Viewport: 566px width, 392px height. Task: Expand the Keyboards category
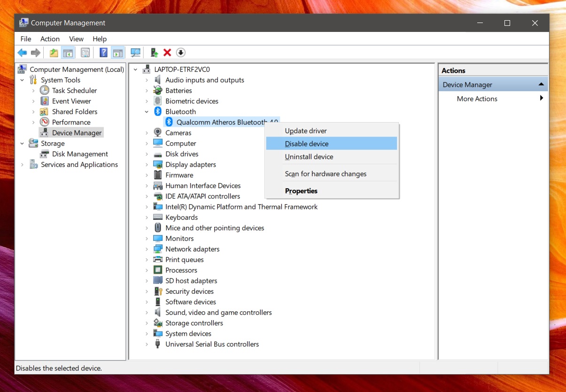coord(147,217)
